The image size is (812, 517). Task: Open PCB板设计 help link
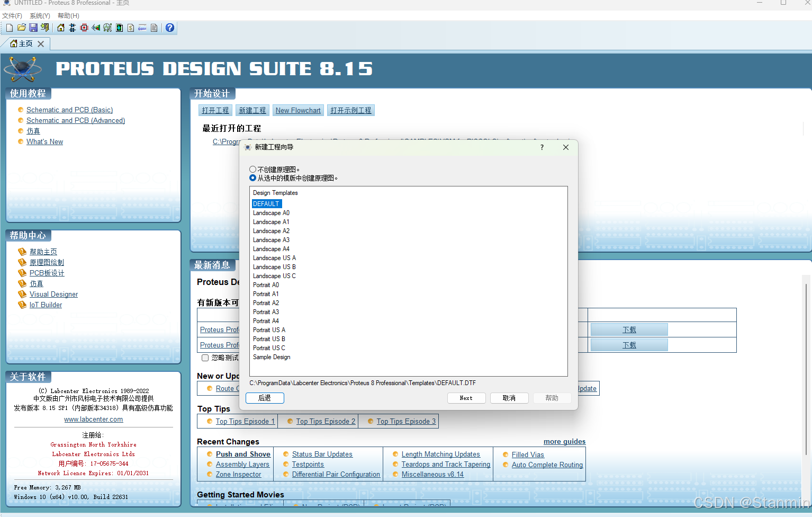pos(47,273)
